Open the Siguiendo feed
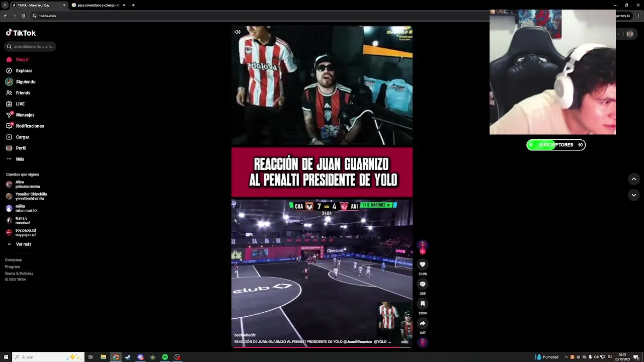The image size is (644, 362). 21,82
